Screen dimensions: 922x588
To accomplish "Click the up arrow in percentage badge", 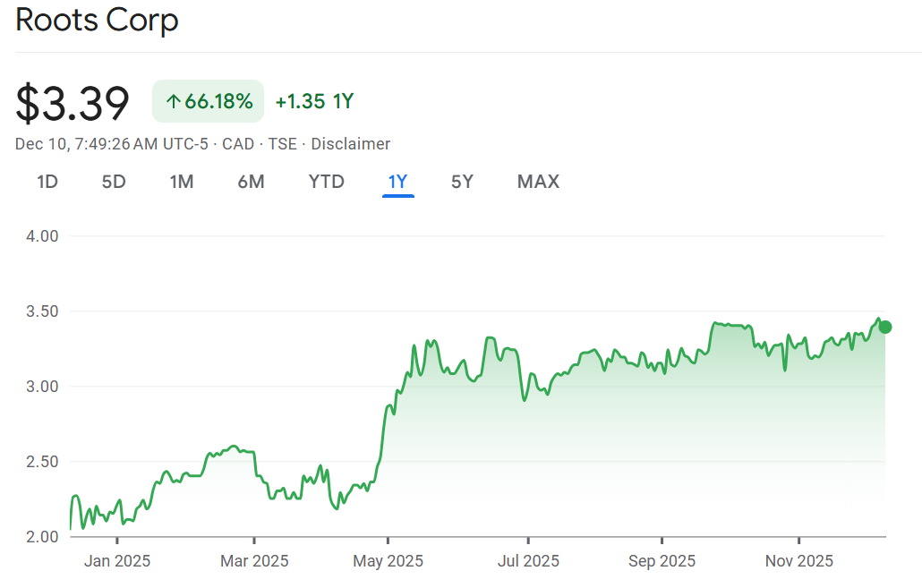I will 173,102.
